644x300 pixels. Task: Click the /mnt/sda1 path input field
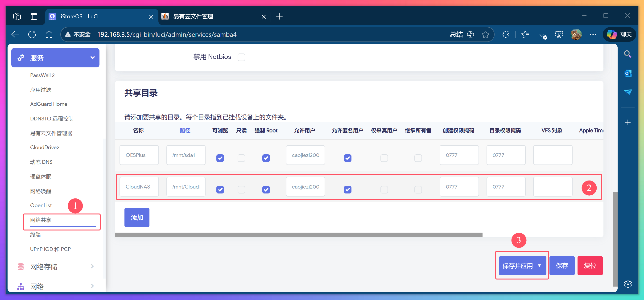pyautogui.click(x=186, y=155)
